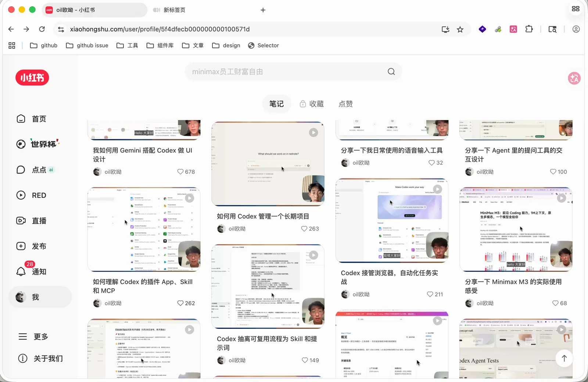Open note 分享一下 Minimax M3 的实际使用感受
The height and width of the screenshot is (382, 588).
(513, 286)
